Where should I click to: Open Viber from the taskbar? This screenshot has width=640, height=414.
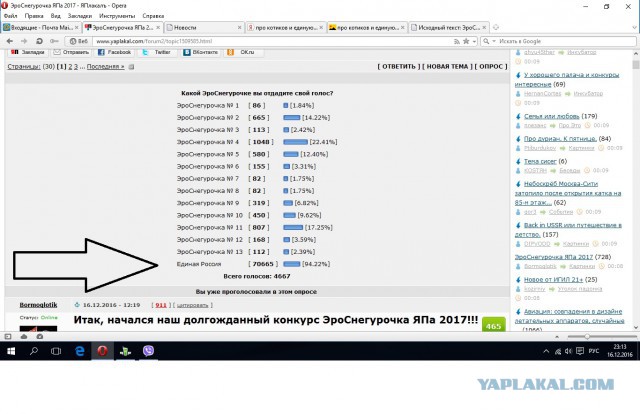[x=148, y=351]
